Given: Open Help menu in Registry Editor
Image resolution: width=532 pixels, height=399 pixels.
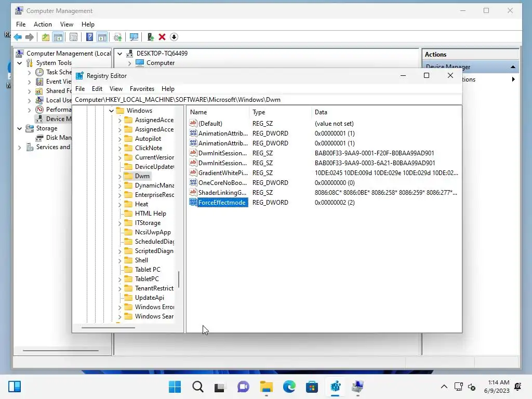Looking at the screenshot, I should tap(168, 89).
